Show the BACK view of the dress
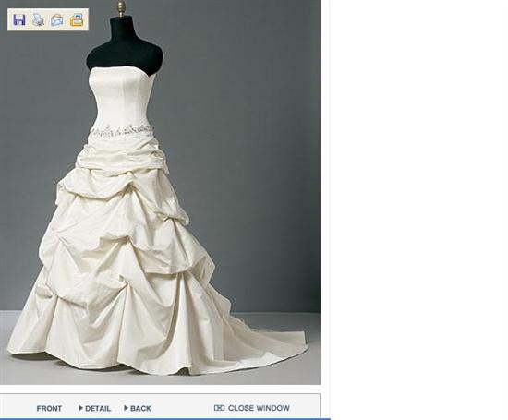 point(140,408)
